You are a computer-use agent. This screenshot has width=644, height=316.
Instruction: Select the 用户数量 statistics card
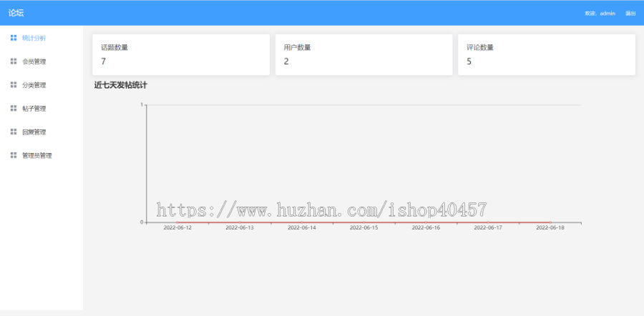point(364,54)
